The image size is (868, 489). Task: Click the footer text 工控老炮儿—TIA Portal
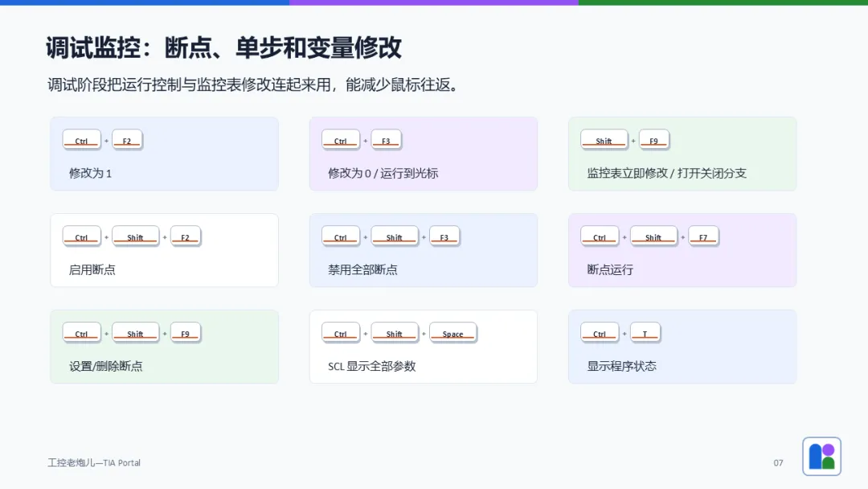(94, 462)
